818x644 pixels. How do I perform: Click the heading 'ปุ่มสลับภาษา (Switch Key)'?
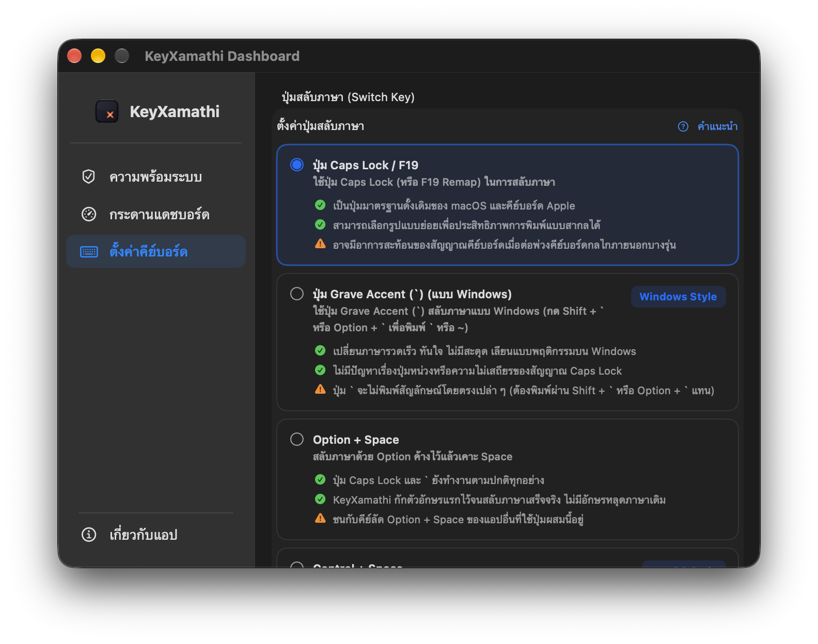348,97
